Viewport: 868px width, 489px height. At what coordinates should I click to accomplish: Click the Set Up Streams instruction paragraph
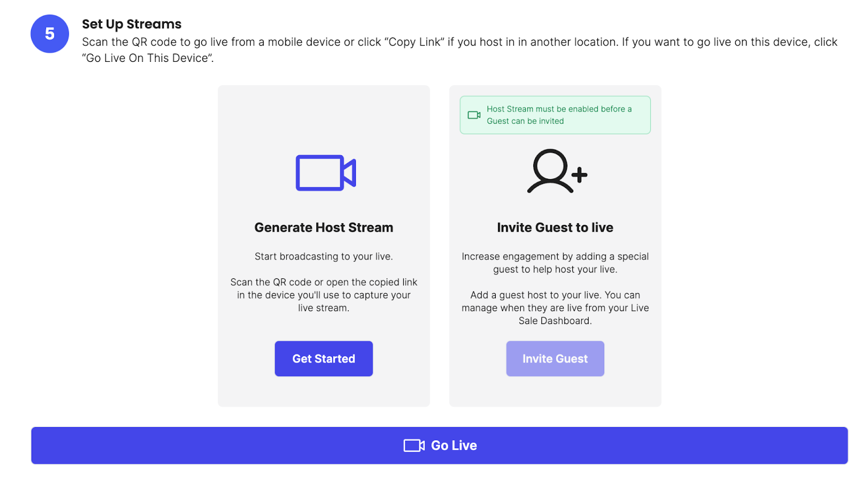coord(459,50)
